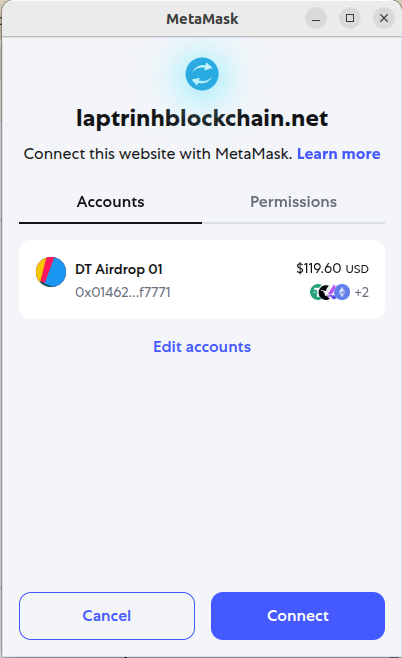Viewport: 402px width, 658px height.
Task: Select the Accounts tab
Action: 110,202
